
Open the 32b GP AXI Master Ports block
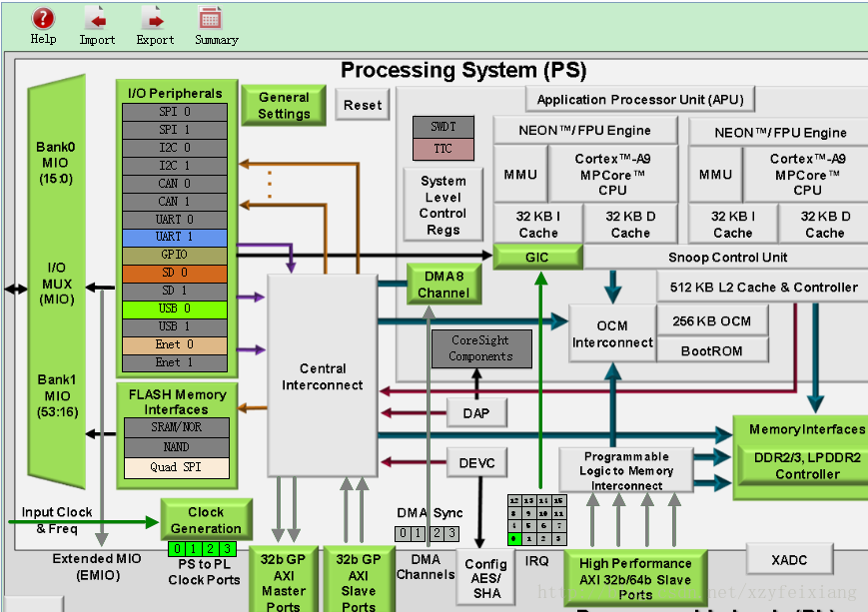pos(284,580)
